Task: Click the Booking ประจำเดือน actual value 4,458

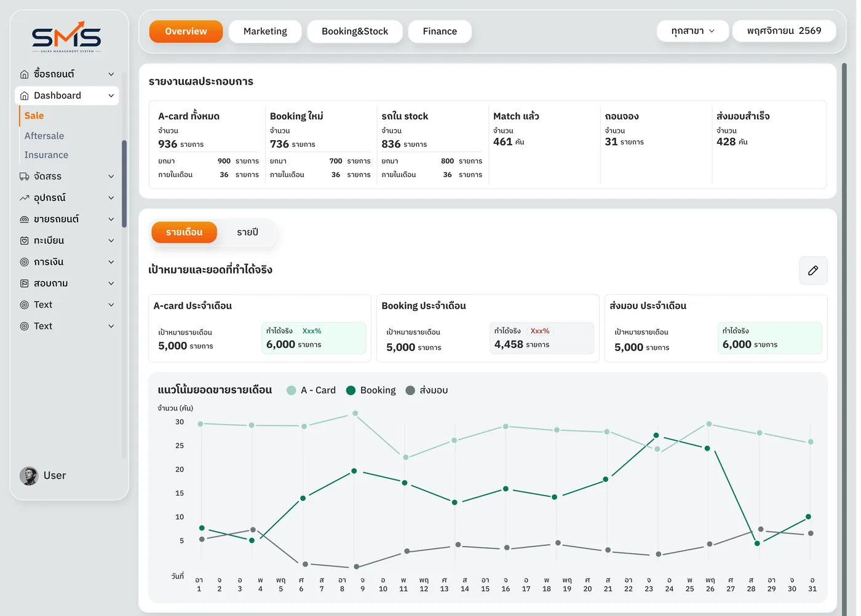Action: click(509, 345)
